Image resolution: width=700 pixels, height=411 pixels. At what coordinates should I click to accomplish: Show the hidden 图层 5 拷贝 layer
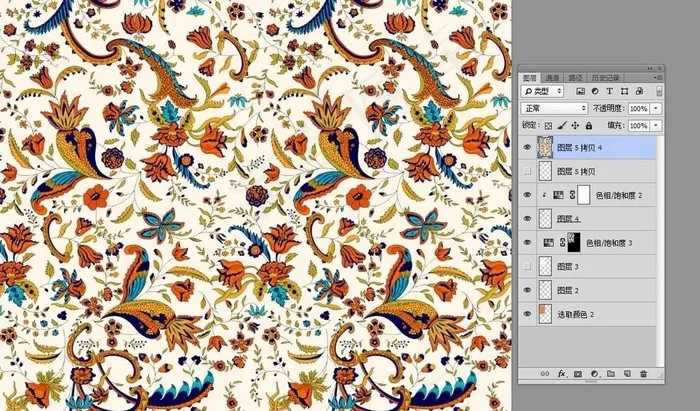click(526, 171)
